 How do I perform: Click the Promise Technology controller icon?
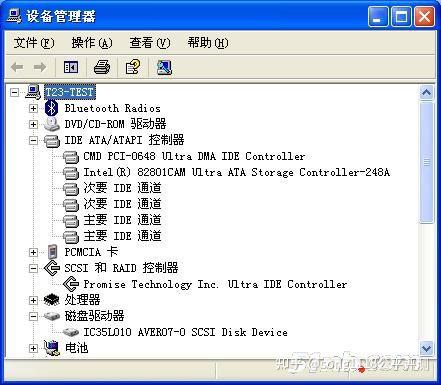tap(71, 284)
